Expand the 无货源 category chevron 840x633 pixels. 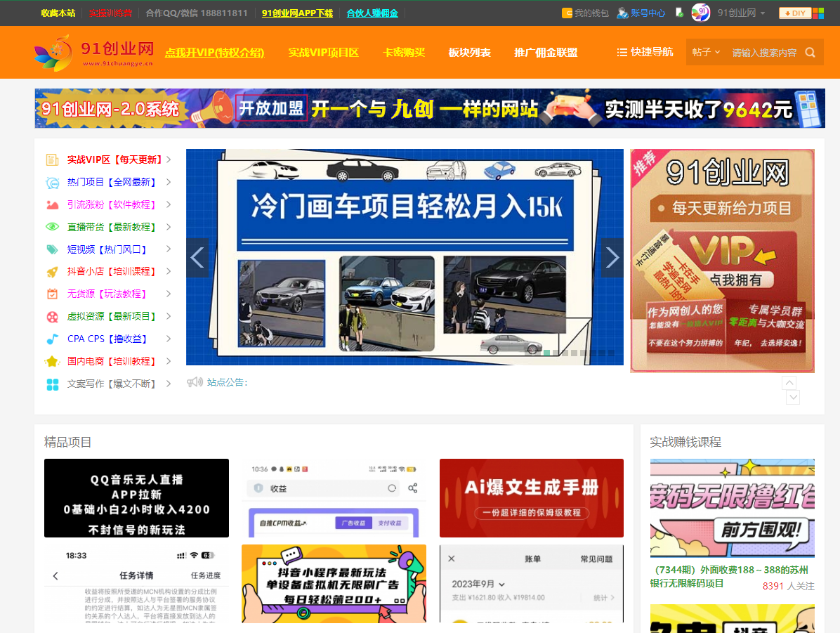(169, 294)
